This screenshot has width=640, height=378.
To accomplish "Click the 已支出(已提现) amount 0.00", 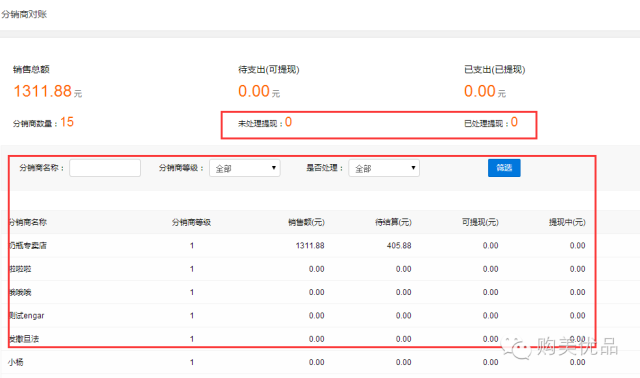I will pyautogui.click(x=480, y=91).
